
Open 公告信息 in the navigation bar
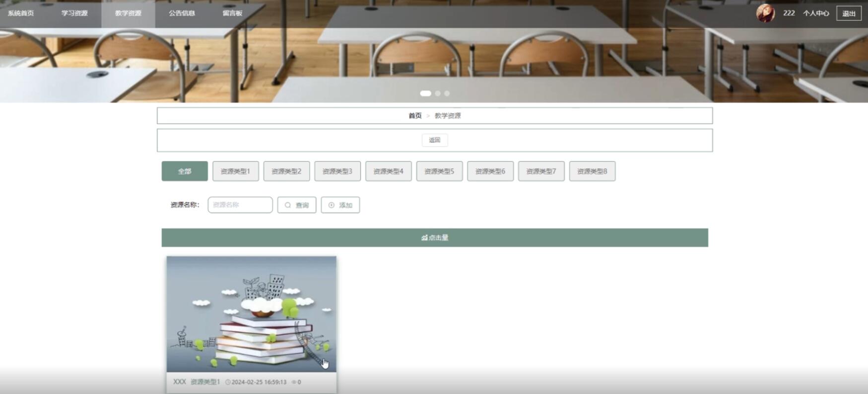[182, 13]
